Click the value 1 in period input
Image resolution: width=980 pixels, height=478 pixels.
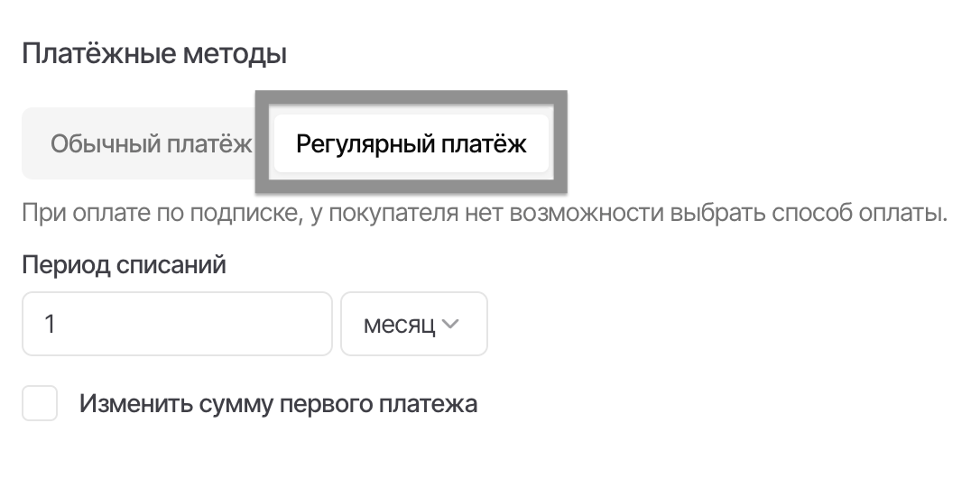pyautogui.click(x=51, y=324)
